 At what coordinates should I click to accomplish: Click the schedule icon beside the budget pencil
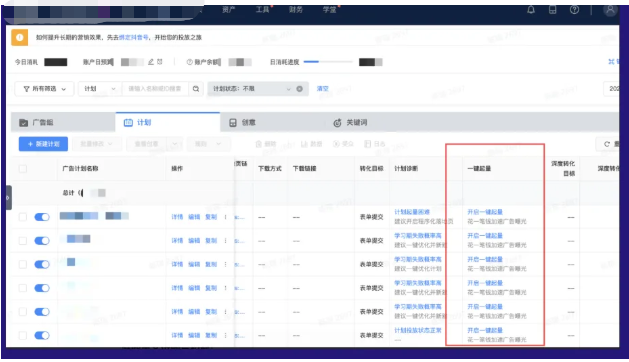[x=160, y=62]
